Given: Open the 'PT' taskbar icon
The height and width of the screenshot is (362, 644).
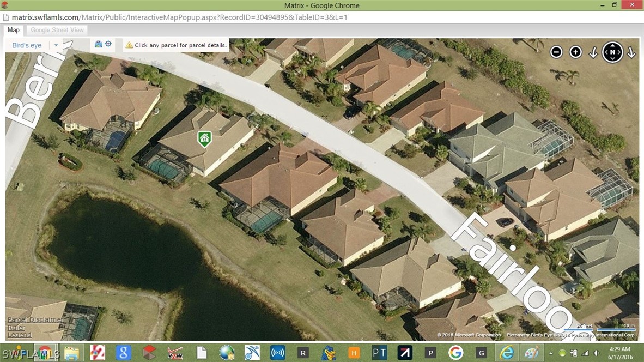Looking at the screenshot, I should coord(379,353).
